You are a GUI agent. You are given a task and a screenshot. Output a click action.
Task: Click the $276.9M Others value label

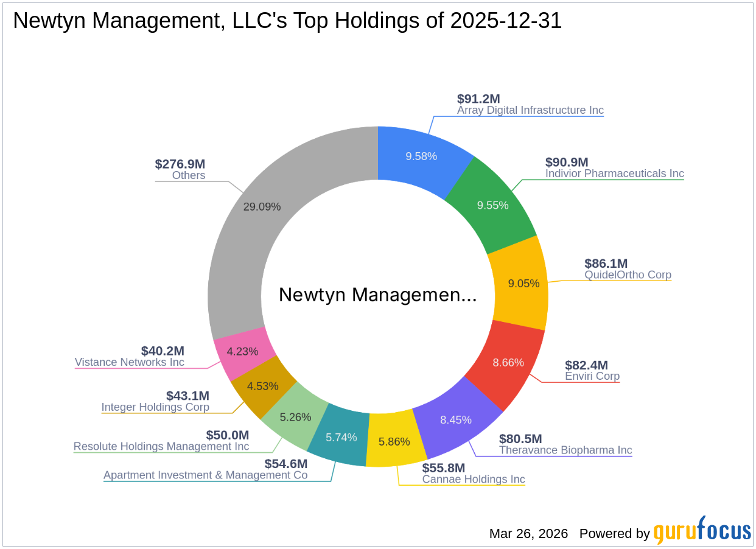[x=180, y=164]
